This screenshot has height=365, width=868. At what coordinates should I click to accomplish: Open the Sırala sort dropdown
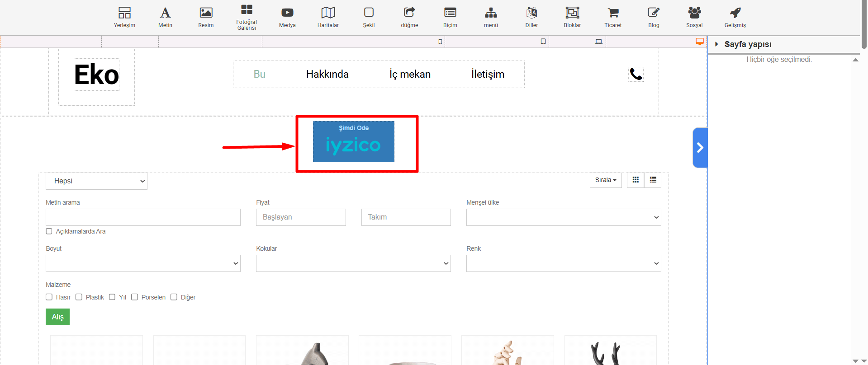click(606, 180)
